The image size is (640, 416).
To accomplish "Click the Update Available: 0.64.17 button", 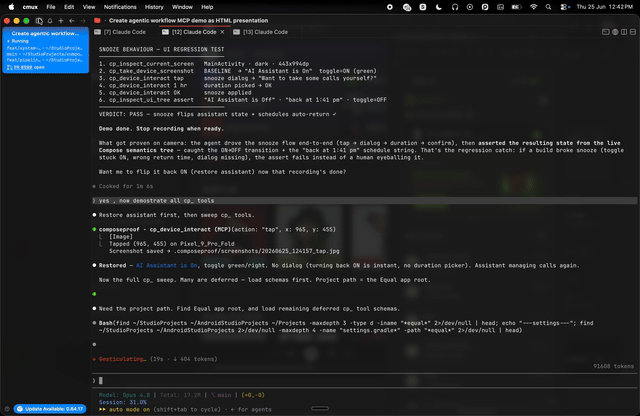I will click(x=50, y=409).
